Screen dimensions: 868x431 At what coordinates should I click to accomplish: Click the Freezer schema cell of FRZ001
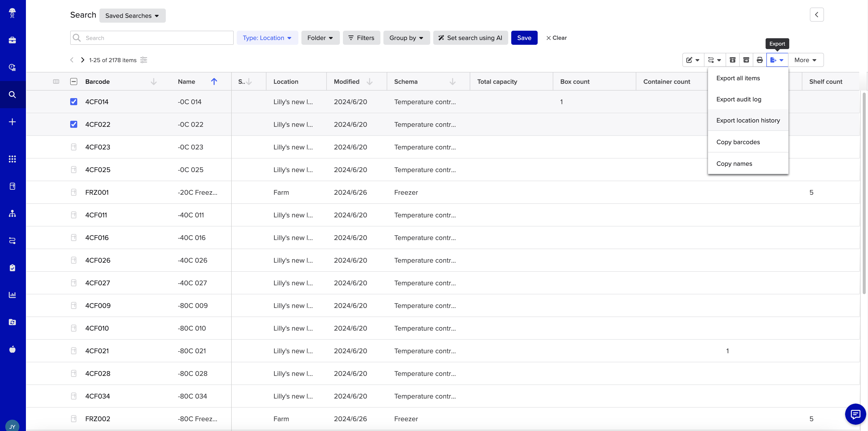click(x=406, y=192)
